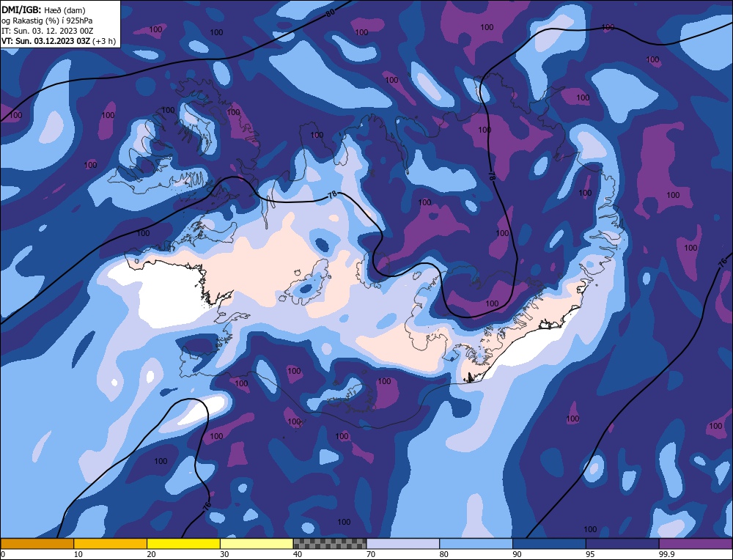This screenshot has width=733, height=560.
Task: Click the legend value "95"
Action: pyautogui.click(x=590, y=554)
